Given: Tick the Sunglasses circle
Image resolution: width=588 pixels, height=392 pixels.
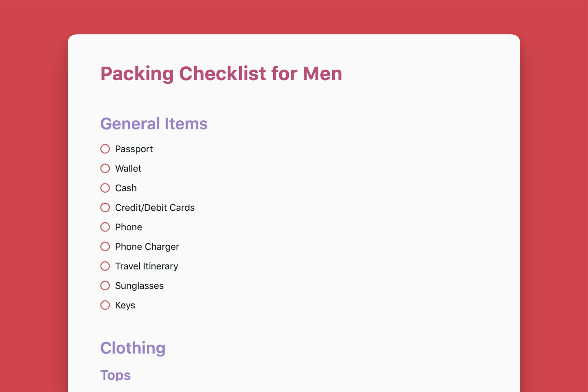Looking at the screenshot, I should click(x=105, y=286).
